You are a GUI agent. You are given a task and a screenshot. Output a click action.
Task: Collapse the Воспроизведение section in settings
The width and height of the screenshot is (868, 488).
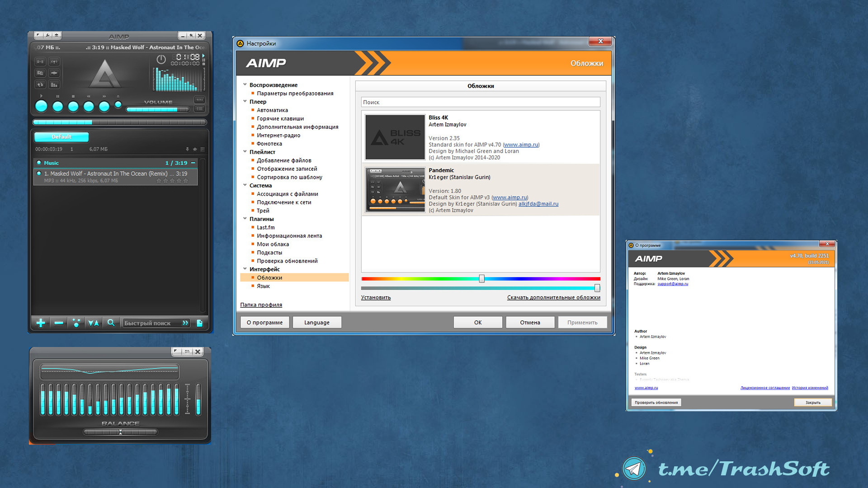245,84
